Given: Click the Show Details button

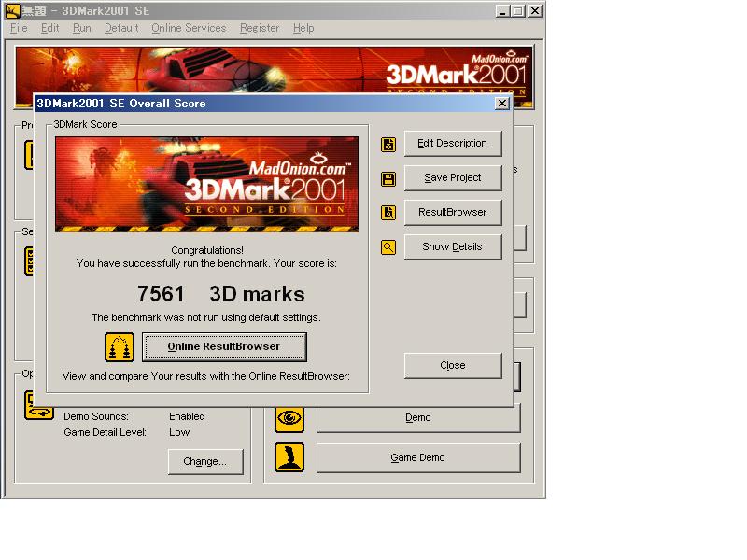Looking at the screenshot, I should [453, 246].
